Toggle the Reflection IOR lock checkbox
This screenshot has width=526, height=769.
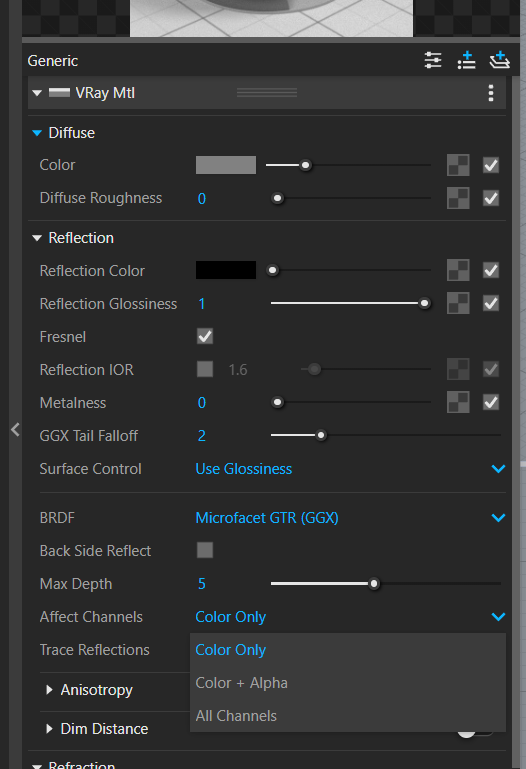[205, 369]
